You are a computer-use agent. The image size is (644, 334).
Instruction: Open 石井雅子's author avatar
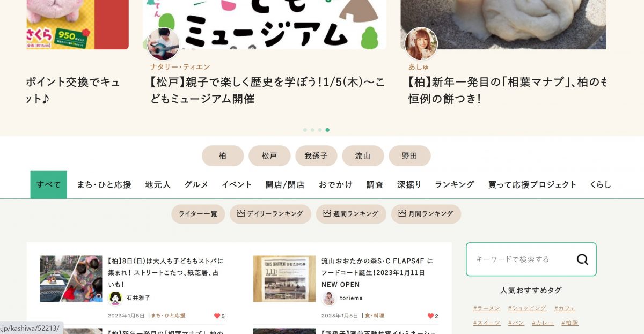[x=115, y=298]
